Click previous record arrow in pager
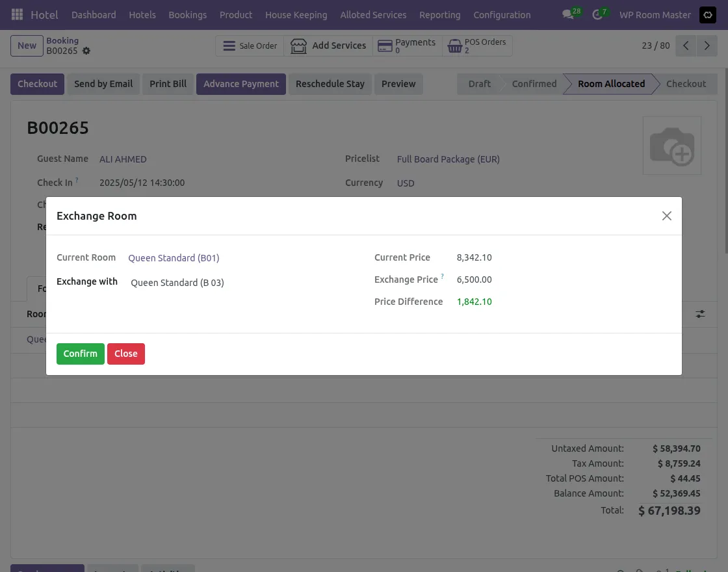This screenshot has height=572, width=728. click(686, 45)
